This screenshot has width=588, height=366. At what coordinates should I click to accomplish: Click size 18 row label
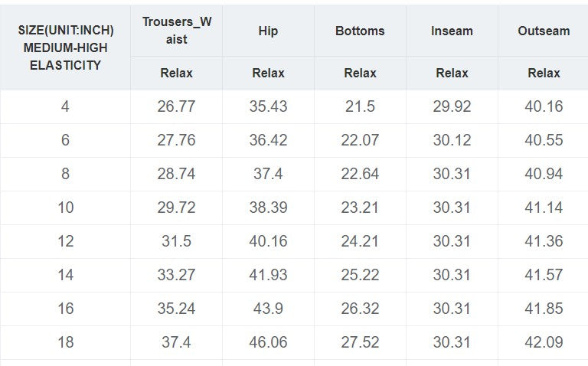(x=65, y=342)
